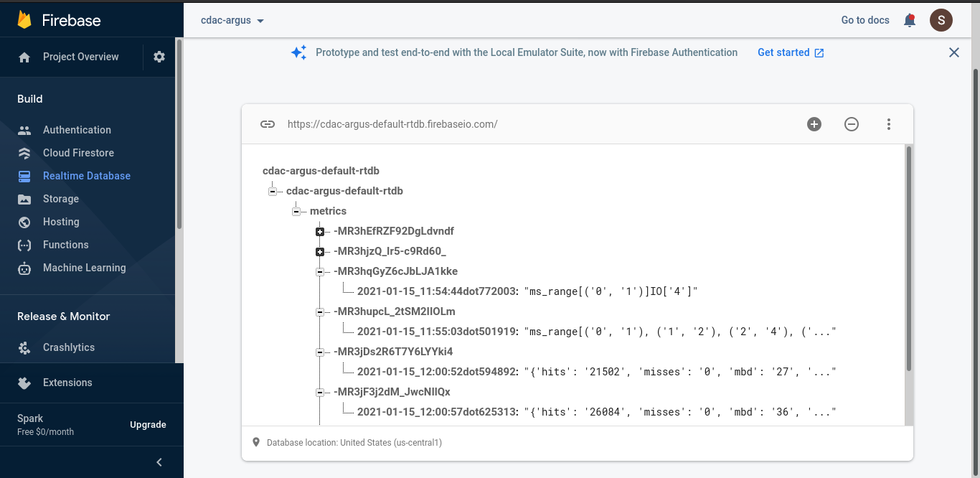
Task: Click the Spark Free $0/month plan label
Action: 45,425
